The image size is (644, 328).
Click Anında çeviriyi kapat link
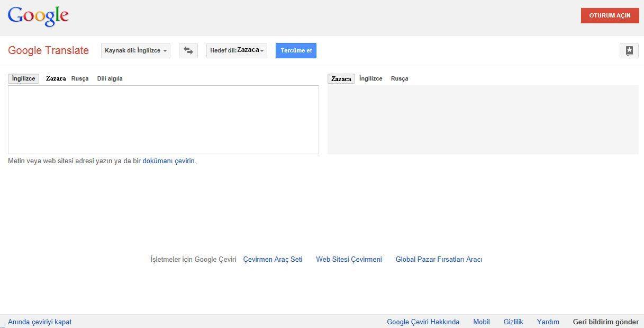tap(40, 322)
